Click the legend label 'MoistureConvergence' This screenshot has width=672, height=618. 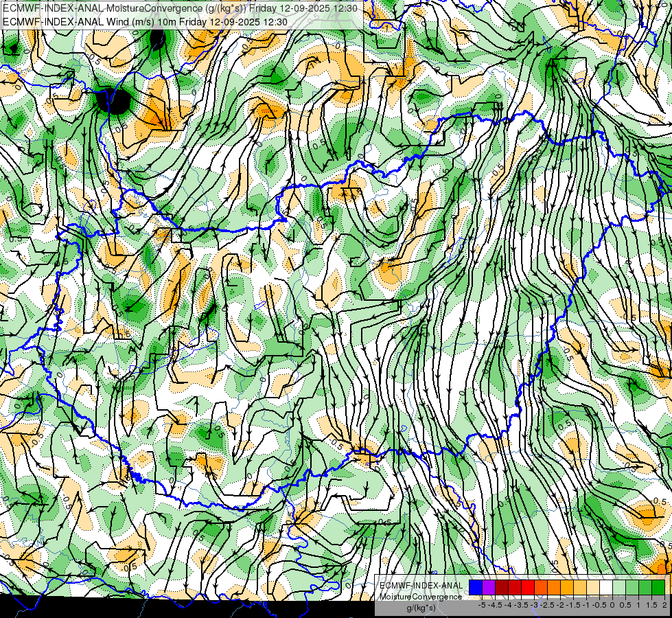click(x=421, y=597)
